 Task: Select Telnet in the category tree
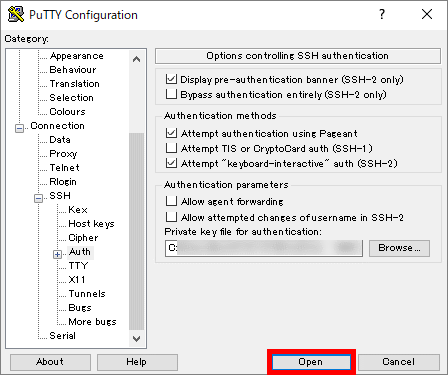64,168
